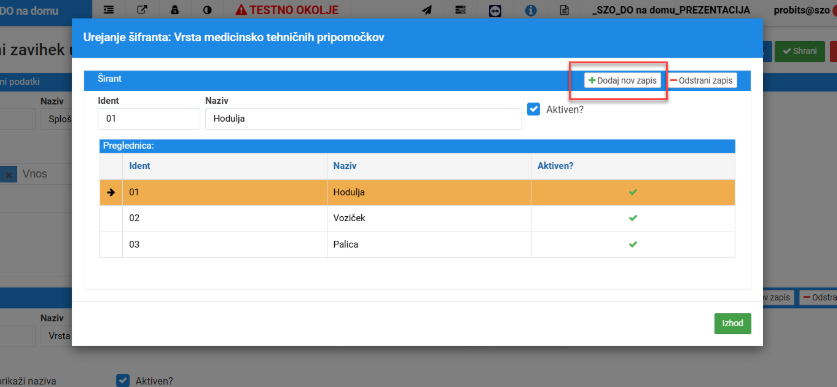
Task: Click the open-in-new-window icon in top bar
Action: coord(142,10)
